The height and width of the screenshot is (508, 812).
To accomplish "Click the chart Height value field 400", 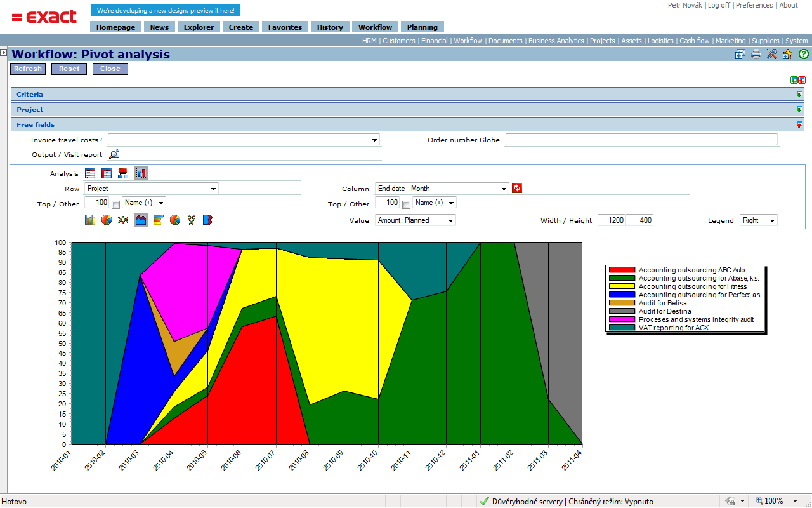I will click(639, 220).
